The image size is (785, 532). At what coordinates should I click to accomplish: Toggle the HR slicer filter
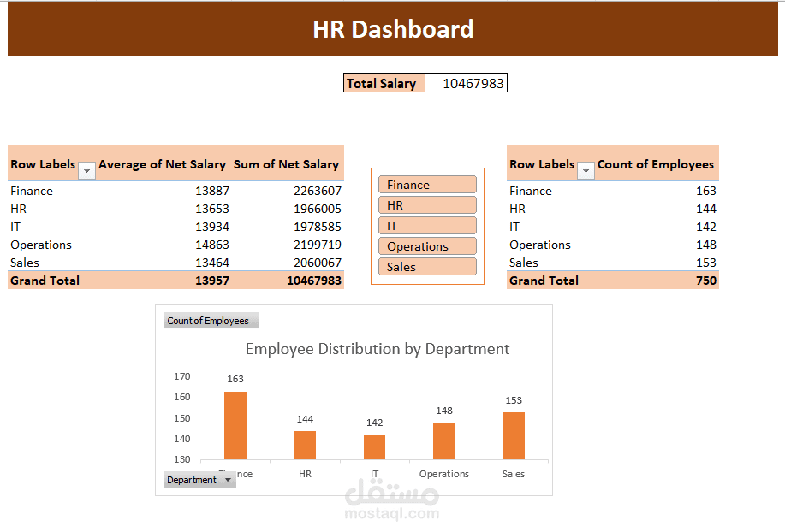426,204
